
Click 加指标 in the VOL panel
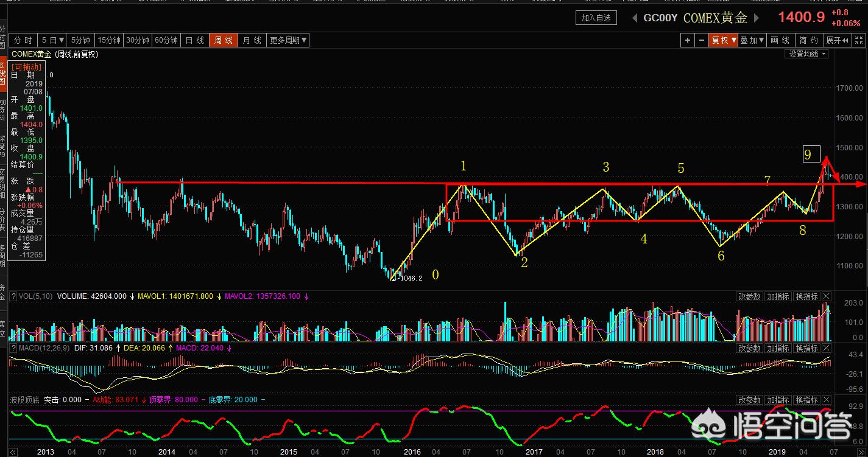(x=778, y=296)
